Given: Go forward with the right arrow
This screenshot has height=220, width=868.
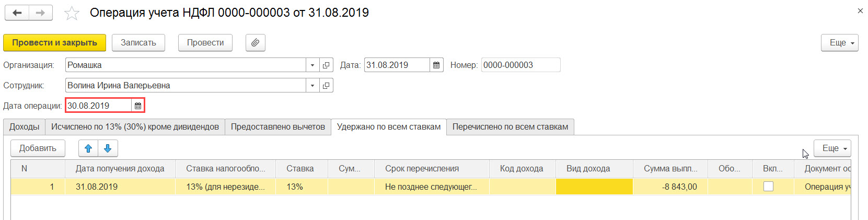Looking at the screenshot, I should [41, 13].
